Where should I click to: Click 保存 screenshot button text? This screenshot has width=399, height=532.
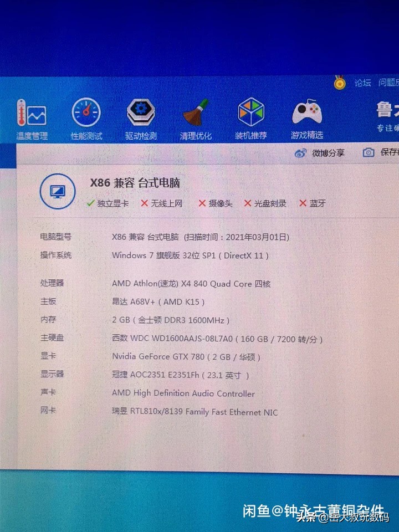390,152
